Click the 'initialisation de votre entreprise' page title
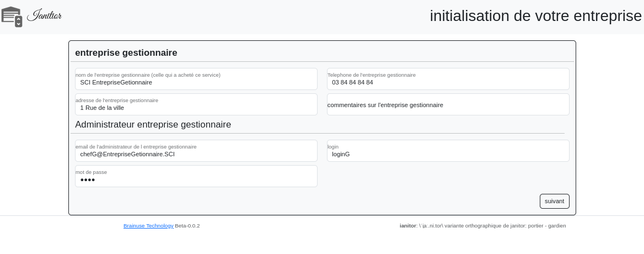 (535, 16)
